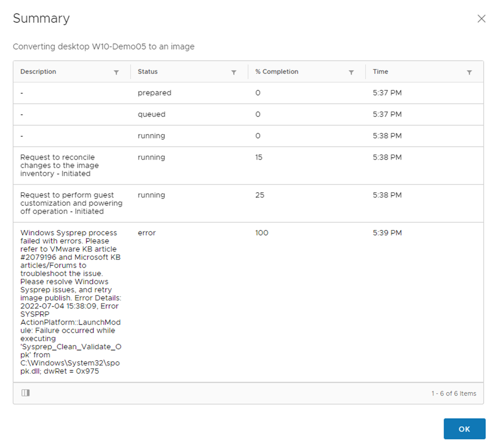
Task: Click the '1 - 6 of 6 Items' counter
Action: coord(453,394)
